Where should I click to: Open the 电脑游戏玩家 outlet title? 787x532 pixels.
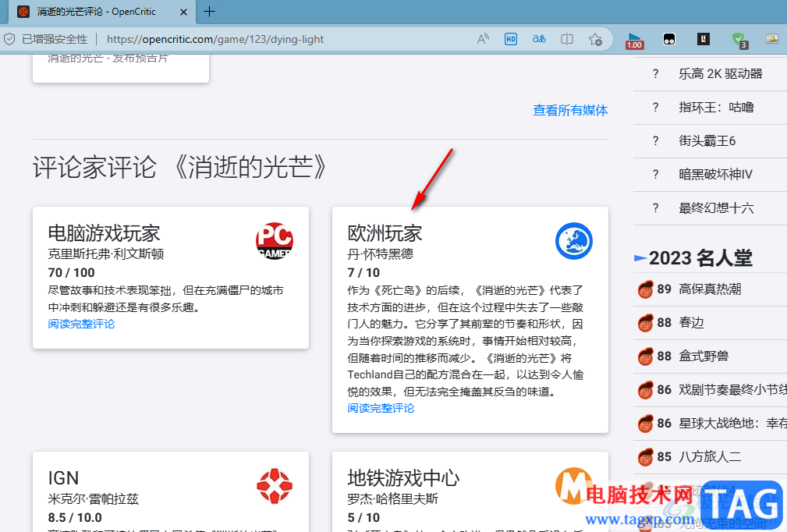pyautogui.click(x=104, y=233)
